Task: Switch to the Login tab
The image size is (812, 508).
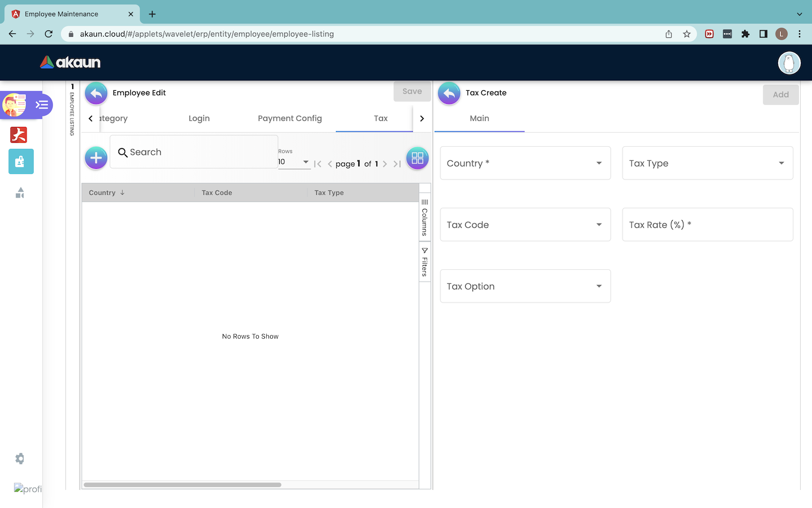Action: (199, 119)
